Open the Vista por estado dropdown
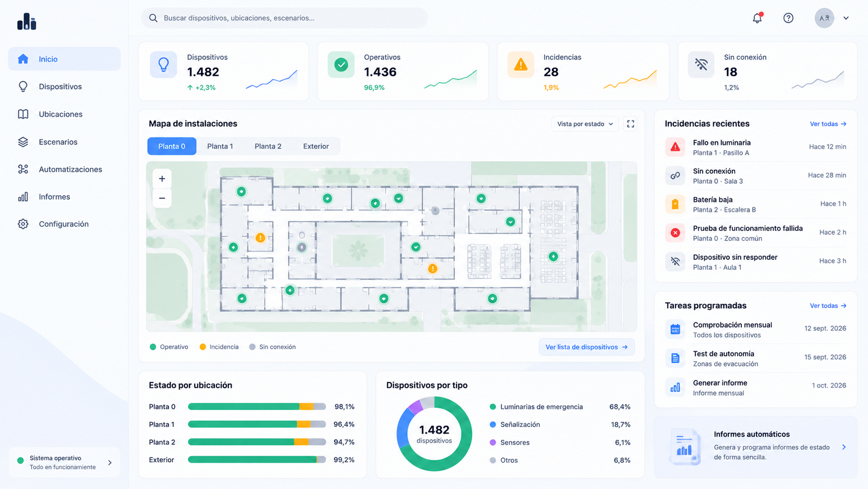 pyautogui.click(x=585, y=124)
